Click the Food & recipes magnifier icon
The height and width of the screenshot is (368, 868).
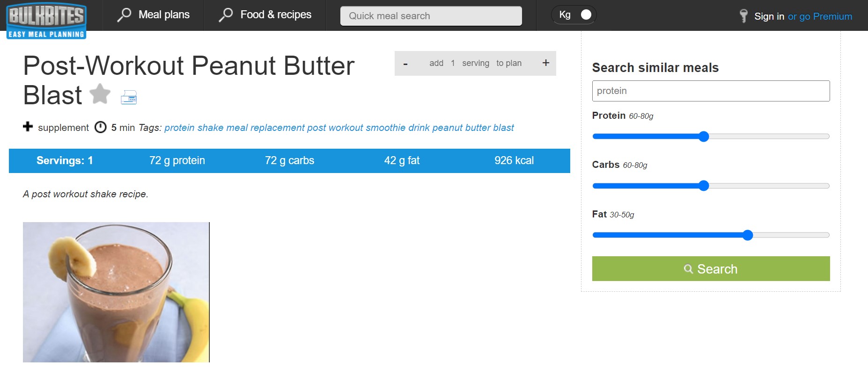(226, 15)
